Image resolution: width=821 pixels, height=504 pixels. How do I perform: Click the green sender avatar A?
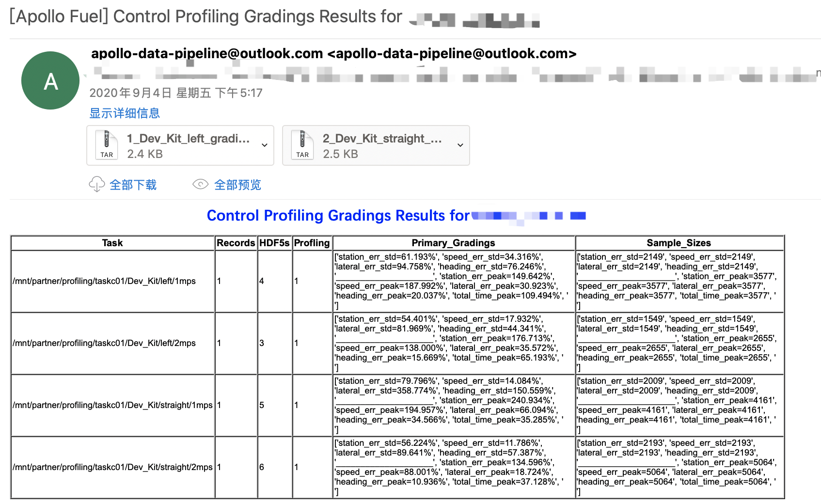coord(50,80)
